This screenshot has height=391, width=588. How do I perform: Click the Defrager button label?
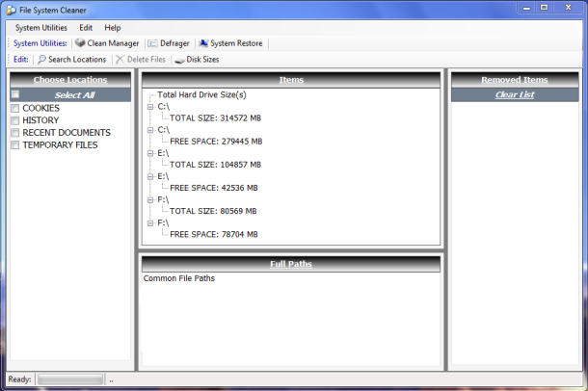[x=174, y=43]
